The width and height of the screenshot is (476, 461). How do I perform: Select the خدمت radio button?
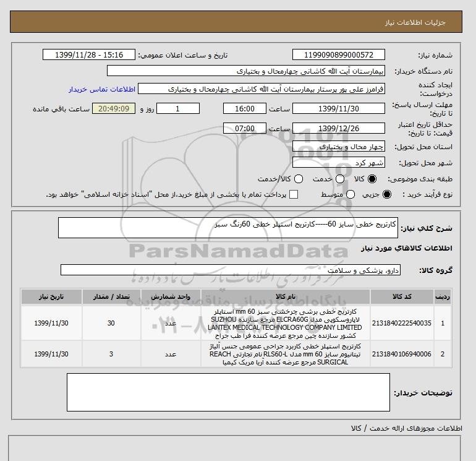(340, 179)
